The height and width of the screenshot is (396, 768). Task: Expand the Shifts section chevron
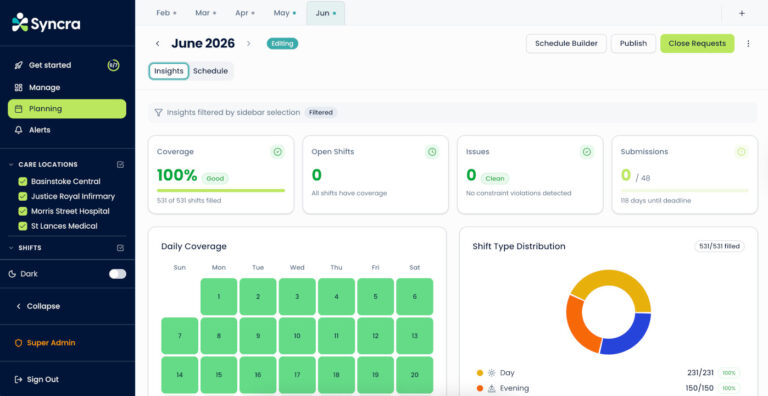[11, 248]
